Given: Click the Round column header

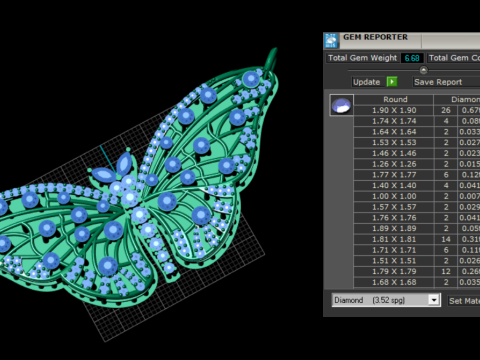Looking at the screenshot, I should tap(394, 99).
